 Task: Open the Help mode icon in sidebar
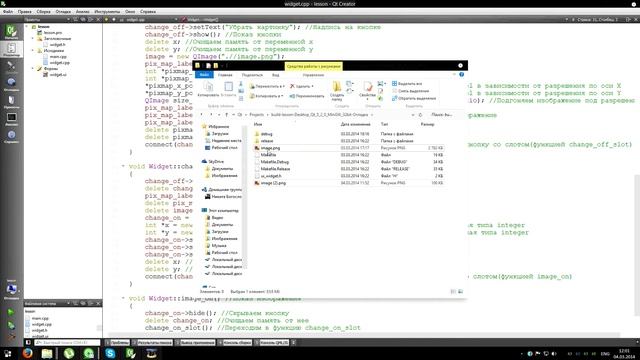pos(11,136)
